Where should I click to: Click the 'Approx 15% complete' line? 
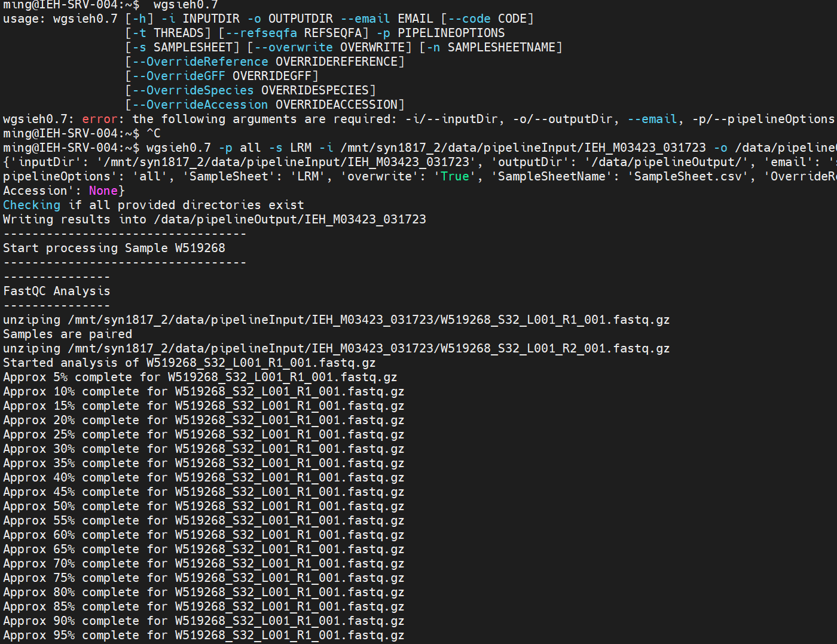pos(204,406)
